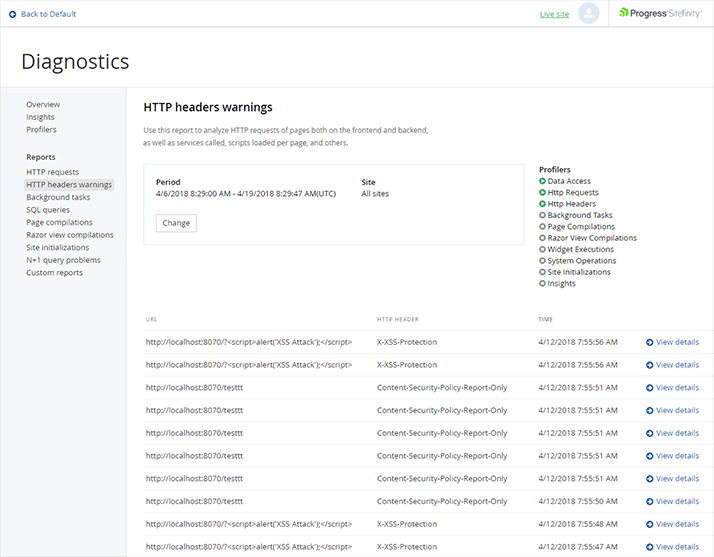The height and width of the screenshot is (557, 714).
Task: Click the URL column header
Action: pyautogui.click(x=151, y=319)
